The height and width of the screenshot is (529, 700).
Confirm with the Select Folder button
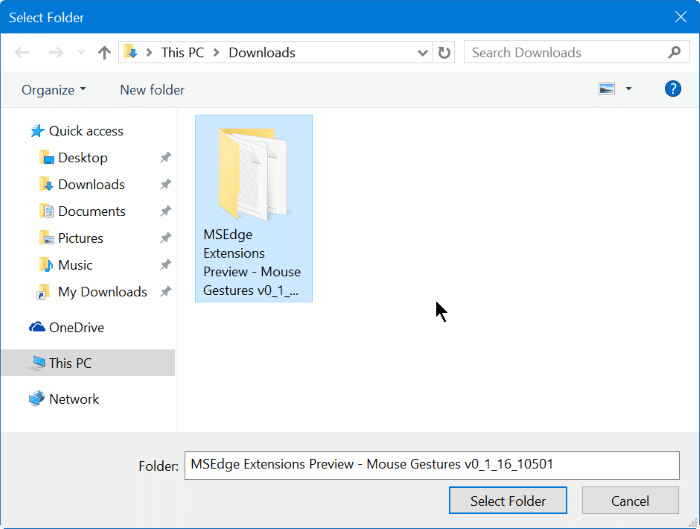click(508, 500)
